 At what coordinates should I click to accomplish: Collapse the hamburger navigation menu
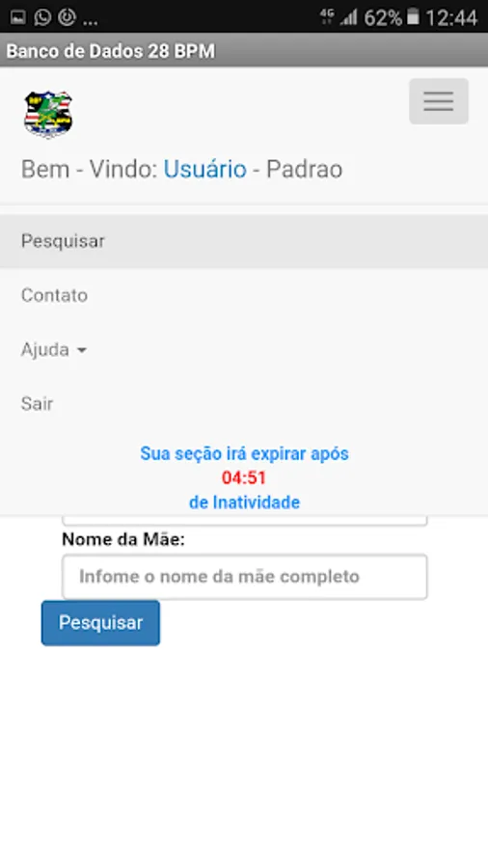click(x=439, y=101)
